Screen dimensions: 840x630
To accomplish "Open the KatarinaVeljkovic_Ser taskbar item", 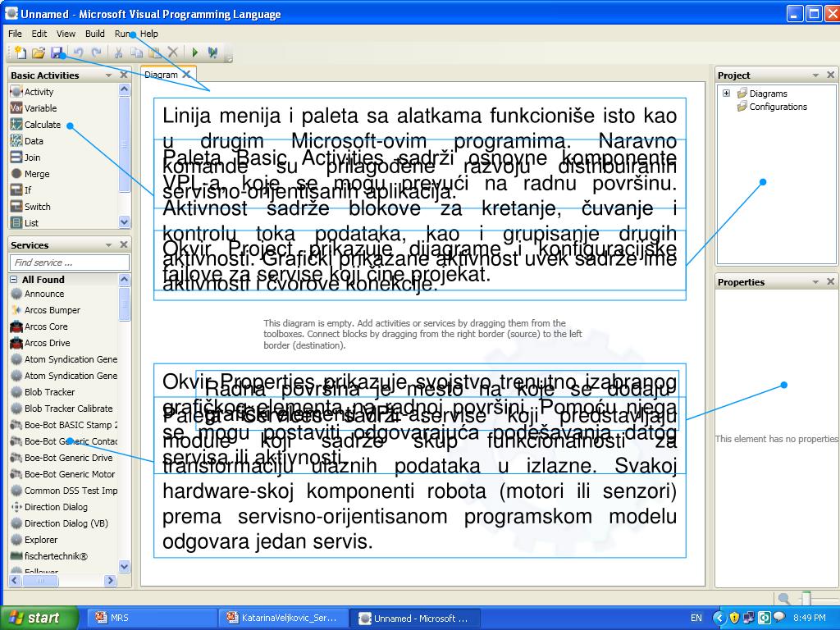I will tap(284, 618).
